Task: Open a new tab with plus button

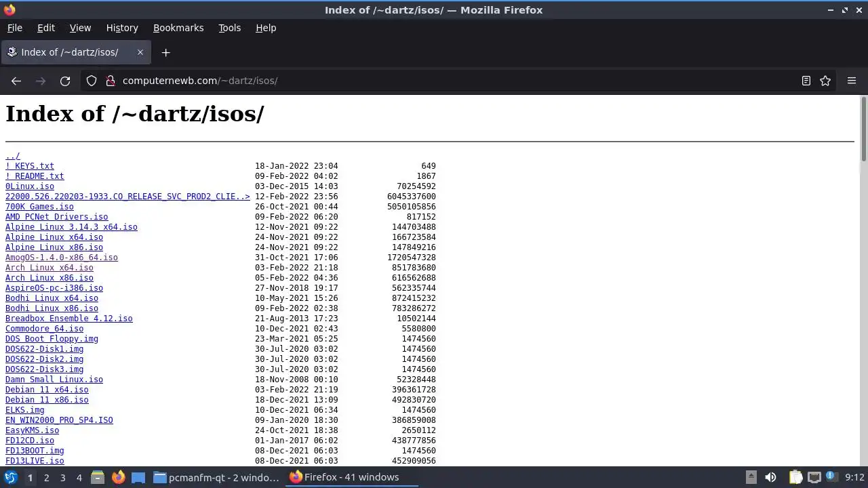Action: point(165,52)
